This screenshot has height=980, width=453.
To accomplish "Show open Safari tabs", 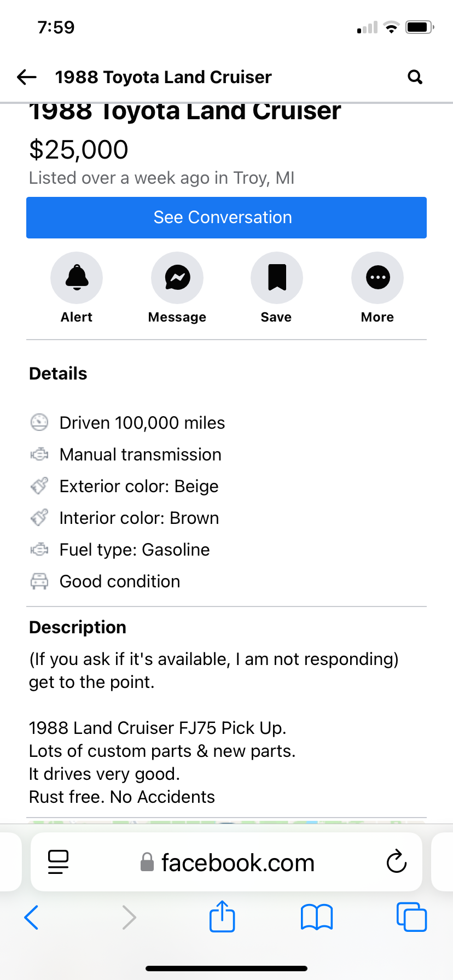I will pyautogui.click(x=411, y=917).
